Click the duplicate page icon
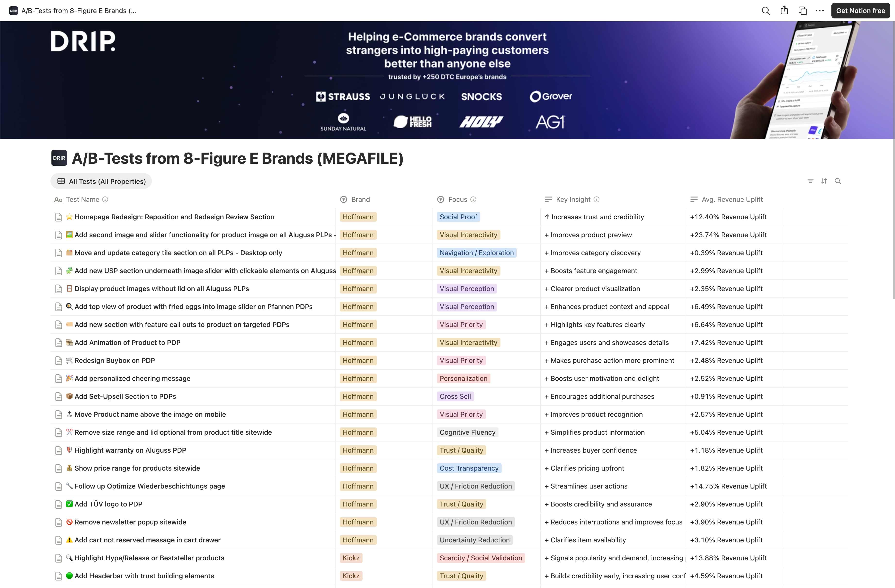This screenshot has height=588, width=895. tap(803, 10)
